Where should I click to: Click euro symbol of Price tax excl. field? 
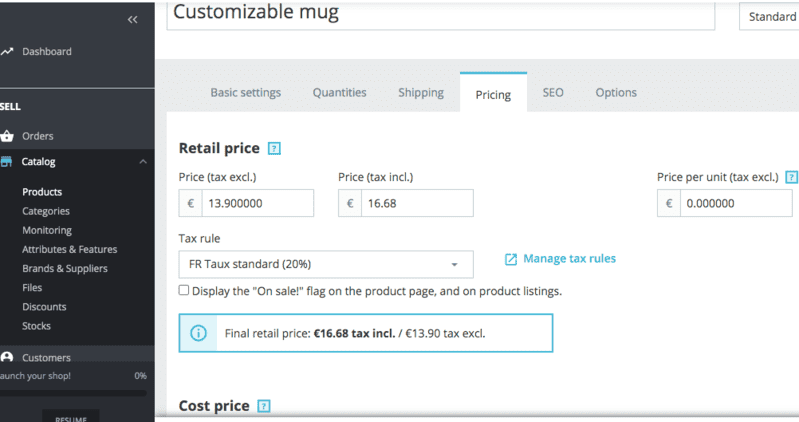(x=191, y=203)
